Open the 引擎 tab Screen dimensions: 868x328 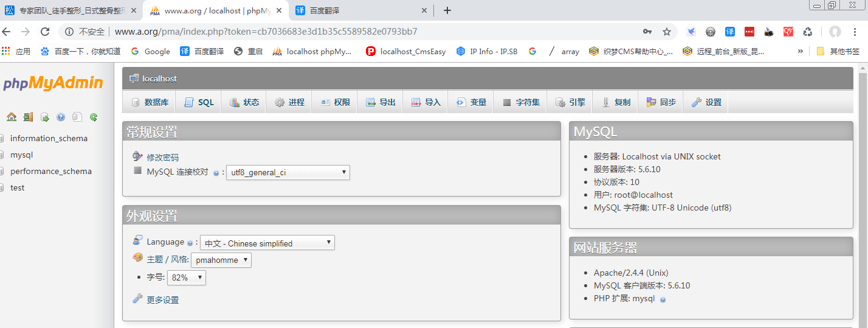pyautogui.click(x=570, y=102)
